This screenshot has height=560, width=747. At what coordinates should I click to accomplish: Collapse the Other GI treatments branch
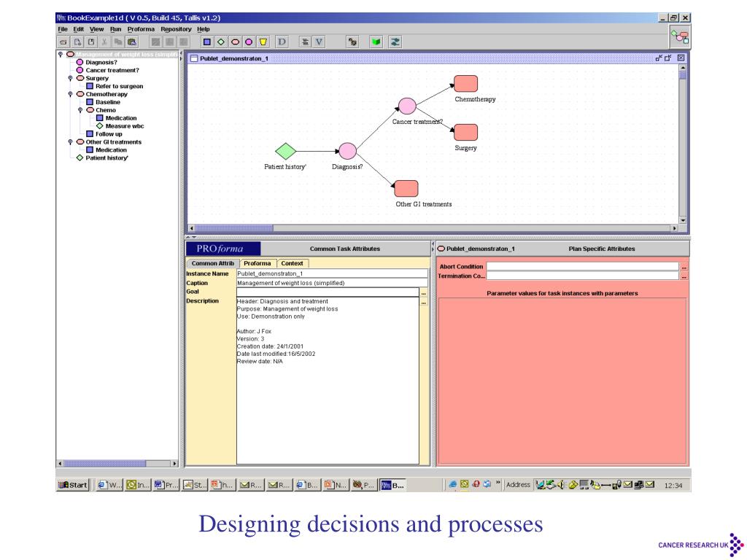click(x=70, y=142)
